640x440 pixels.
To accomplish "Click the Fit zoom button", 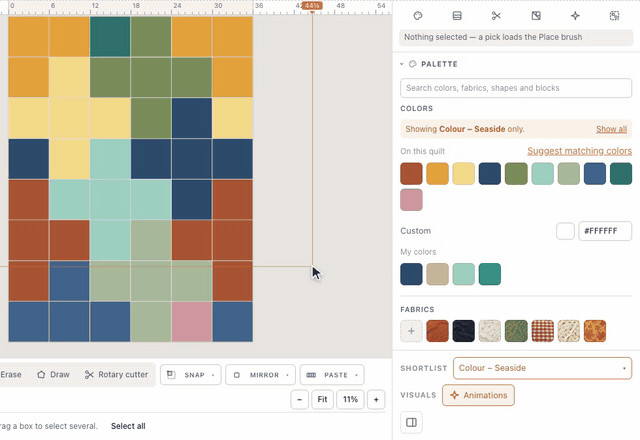I will (x=322, y=399).
